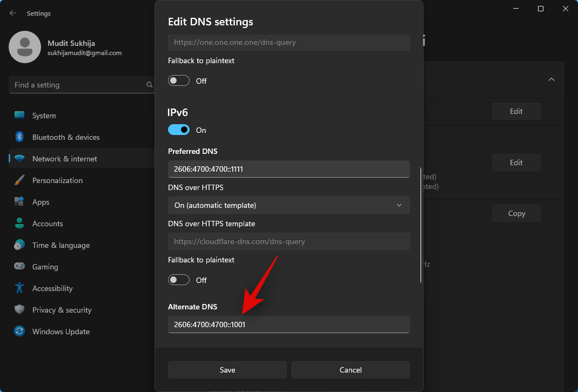Cancel the DNS settings dialog
Viewport: 578px width, 392px height.
pyautogui.click(x=350, y=370)
